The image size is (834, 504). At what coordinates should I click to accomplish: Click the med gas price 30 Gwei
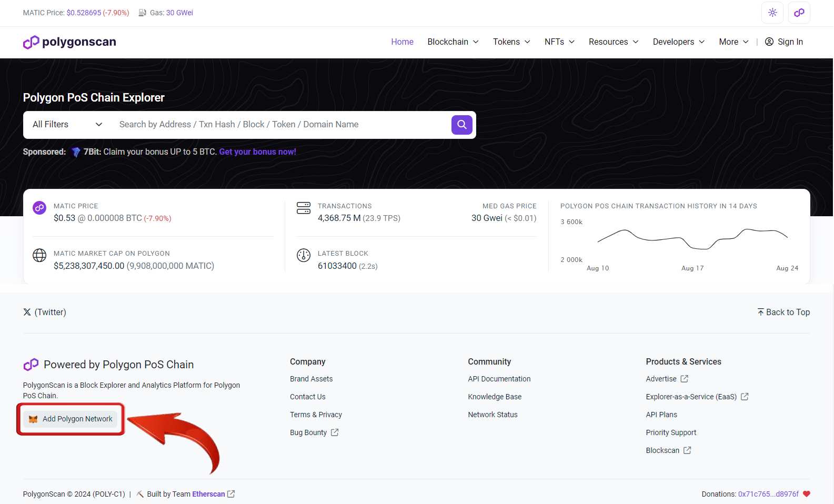(x=487, y=218)
